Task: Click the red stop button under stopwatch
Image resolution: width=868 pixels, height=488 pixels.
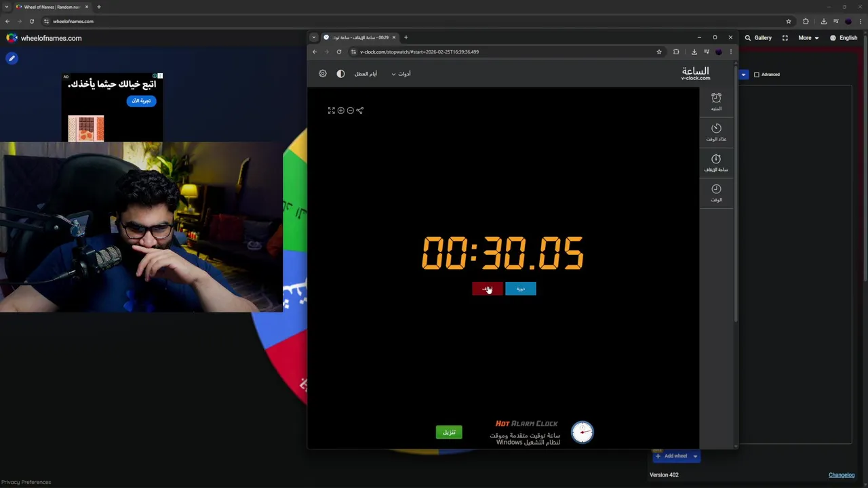Action: (x=487, y=289)
